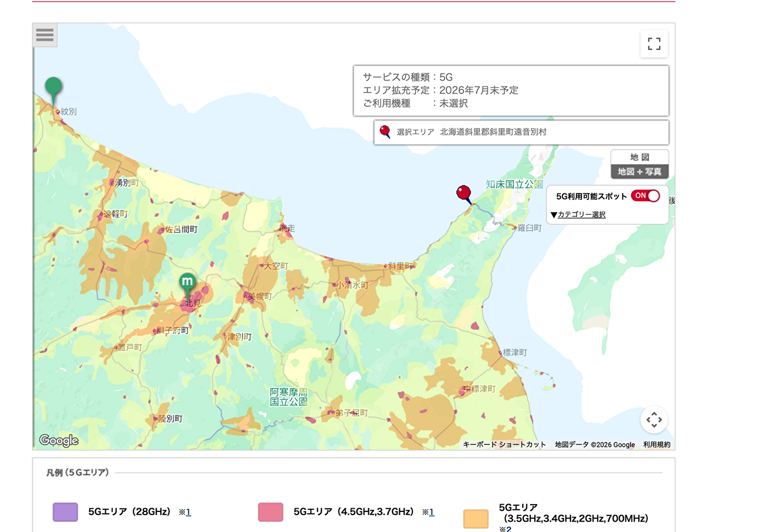Click the 斜里町 town label
Viewport: 774px width, 532px height.
pos(400,266)
